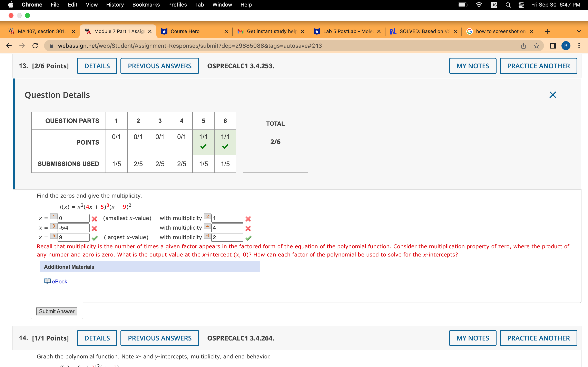This screenshot has height=367, width=588.
Task: Collapse DETAILS for question 13
Action: [97, 66]
